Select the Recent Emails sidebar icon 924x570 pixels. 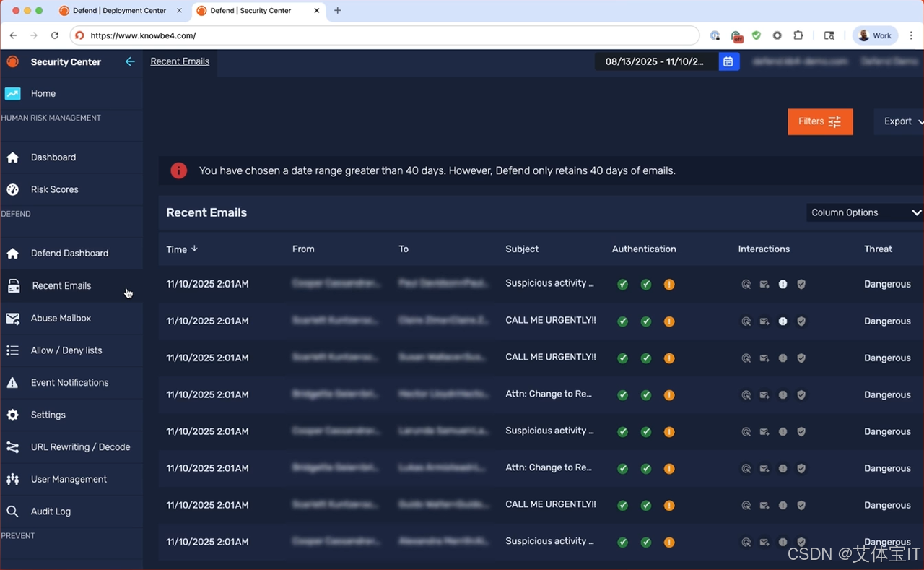(x=14, y=286)
